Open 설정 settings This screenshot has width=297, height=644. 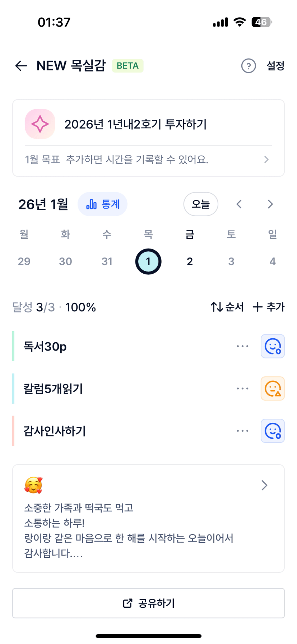[x=275, y=66]
